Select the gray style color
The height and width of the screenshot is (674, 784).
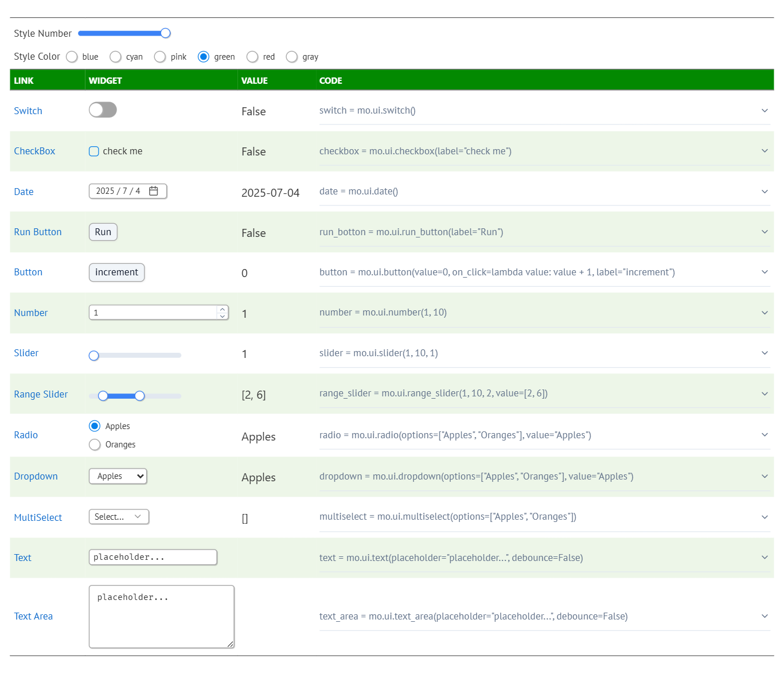coord(292,57)
